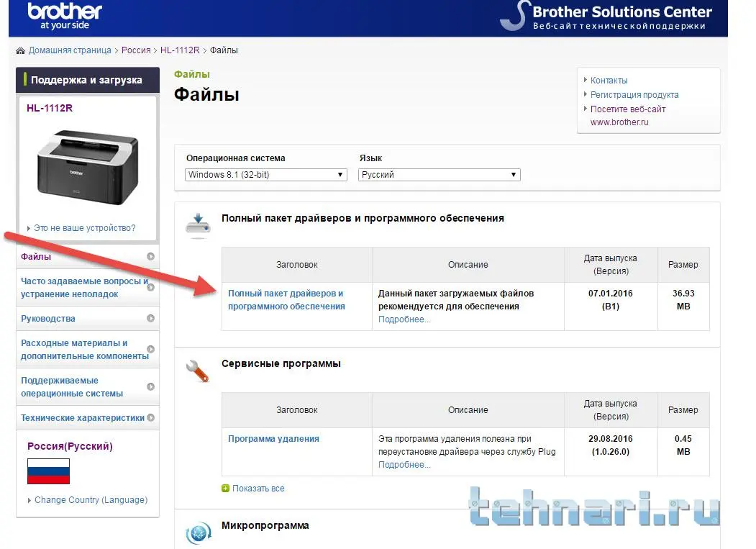Click round arrow icon beside Технические характеристики
756x549 pixels.
150,418
